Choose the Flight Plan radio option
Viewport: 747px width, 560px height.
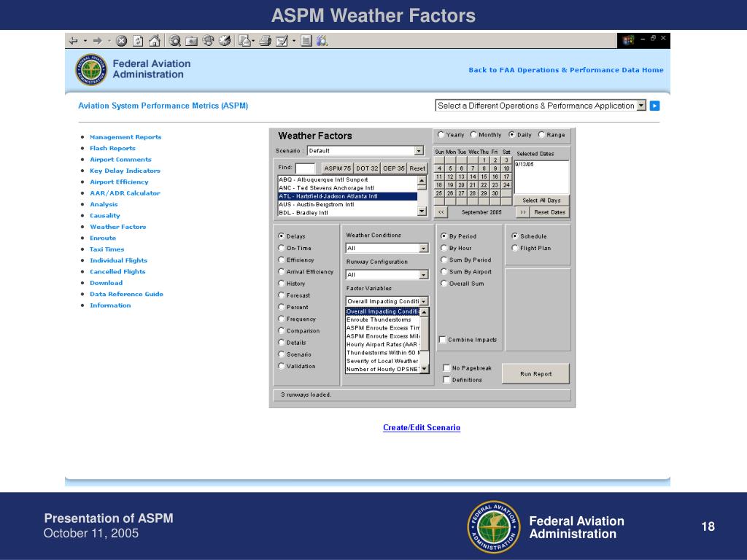[x=514, y=248]
